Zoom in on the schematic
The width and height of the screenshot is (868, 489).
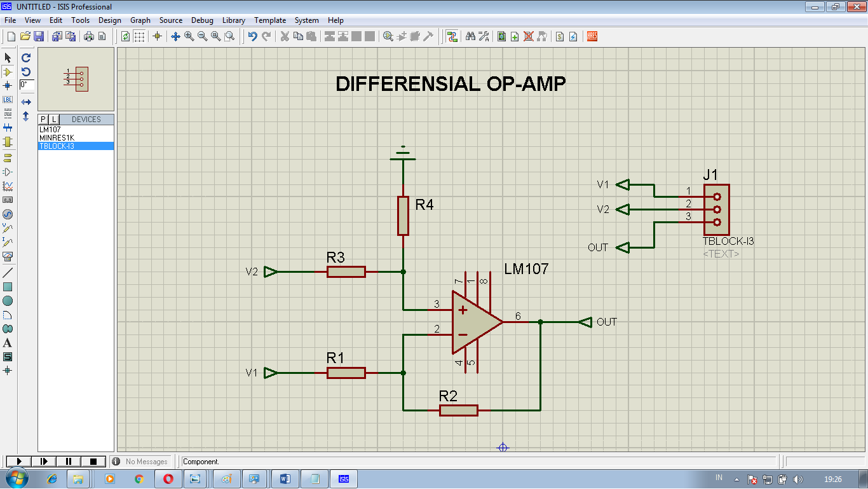(x=188, y=36)
